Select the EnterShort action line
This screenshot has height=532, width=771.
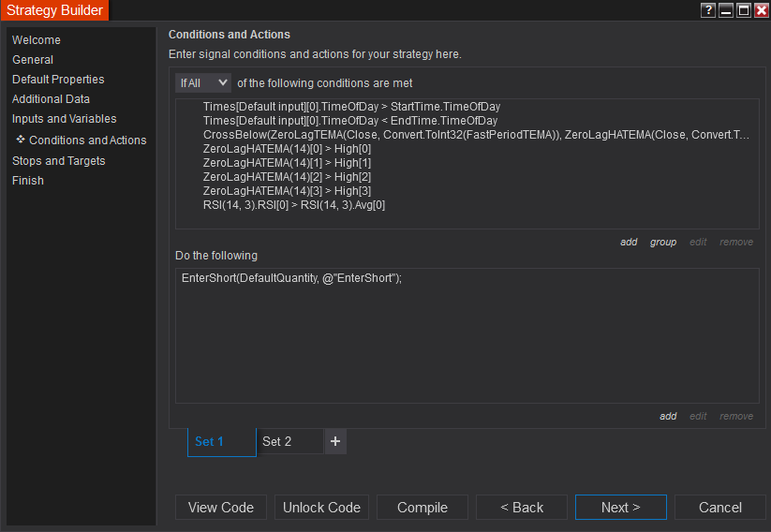click(x=292, y=278)
